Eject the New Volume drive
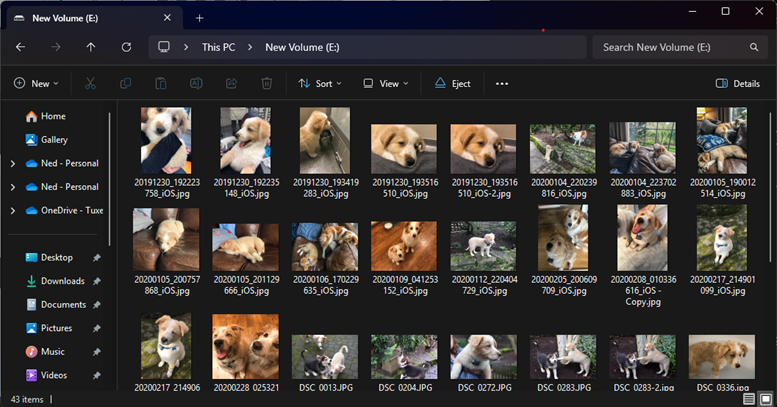Image resolution: width=777 pixels, height=407 pixels. 452,84
